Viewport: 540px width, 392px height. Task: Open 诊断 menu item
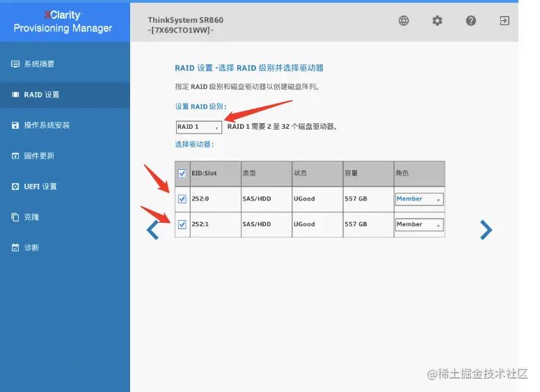point(65,248)
